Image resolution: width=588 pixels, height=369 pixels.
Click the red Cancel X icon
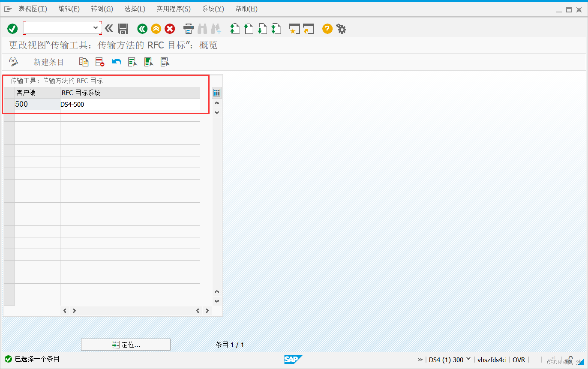[170, 29]
